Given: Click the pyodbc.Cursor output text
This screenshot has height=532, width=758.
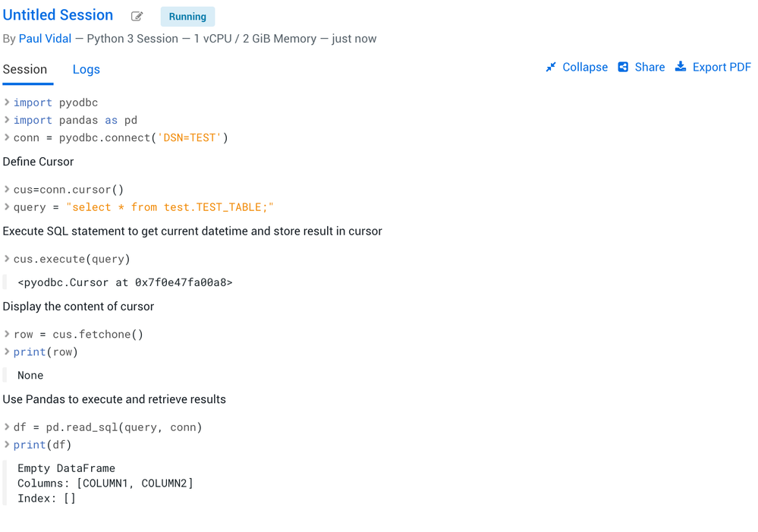Looking at the screenshot, I should (x=125, y=282).
